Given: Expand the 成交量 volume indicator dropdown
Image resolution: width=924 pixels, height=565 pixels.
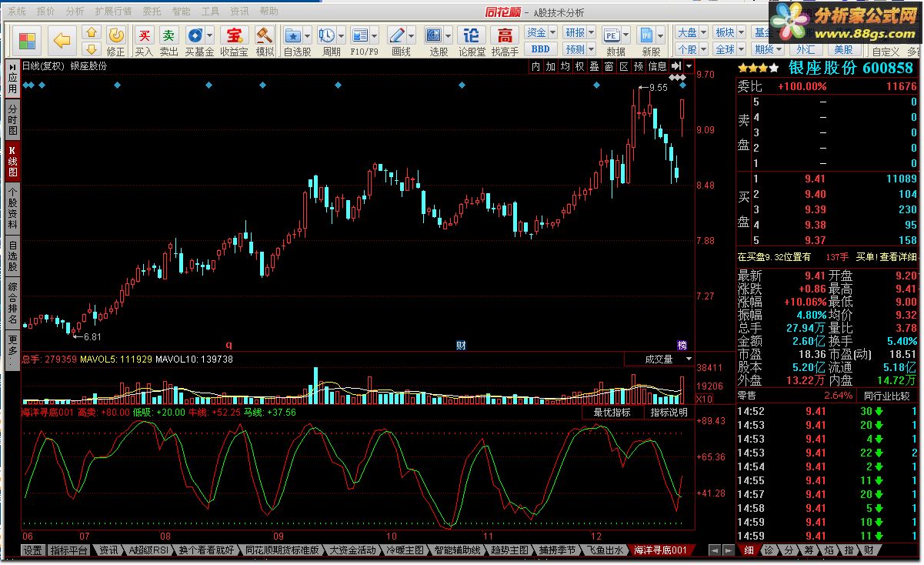Looking at the screenshot, I should tap(689, 359).
